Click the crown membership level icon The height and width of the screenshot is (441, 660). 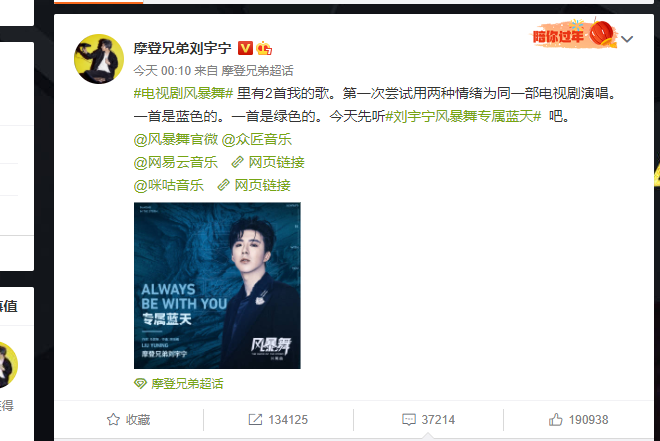(264, 48)
